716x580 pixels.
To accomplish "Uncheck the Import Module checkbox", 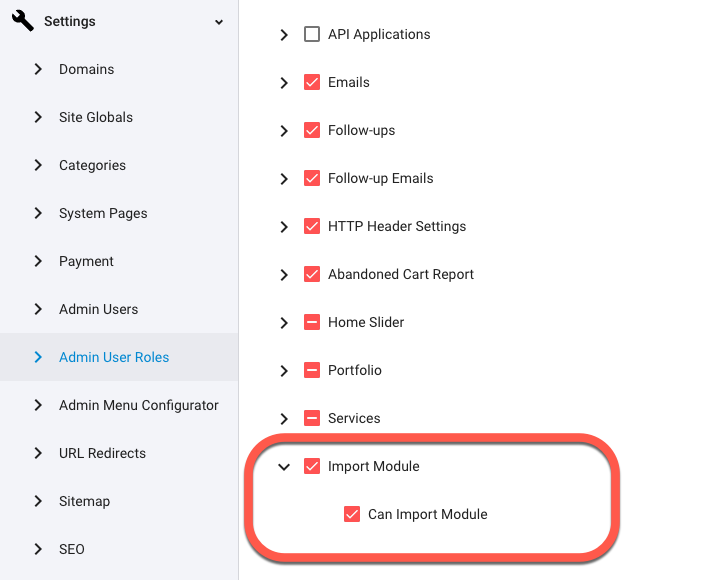I will 312,466.
